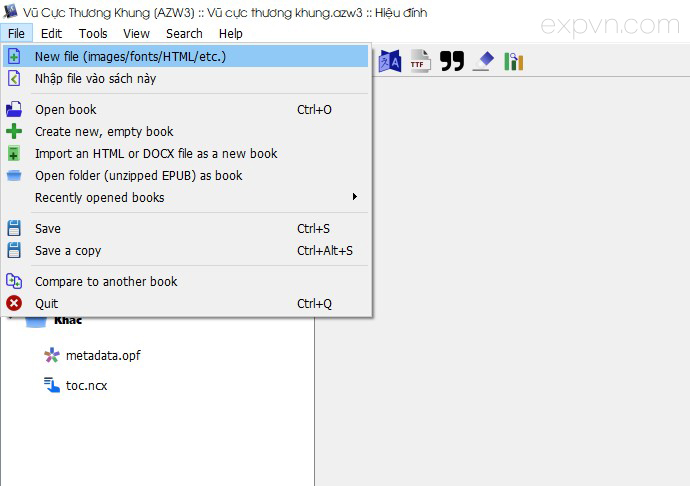690x486 pixels.
Task: Select Nhập file vào sách này
Action: point(95,78)
